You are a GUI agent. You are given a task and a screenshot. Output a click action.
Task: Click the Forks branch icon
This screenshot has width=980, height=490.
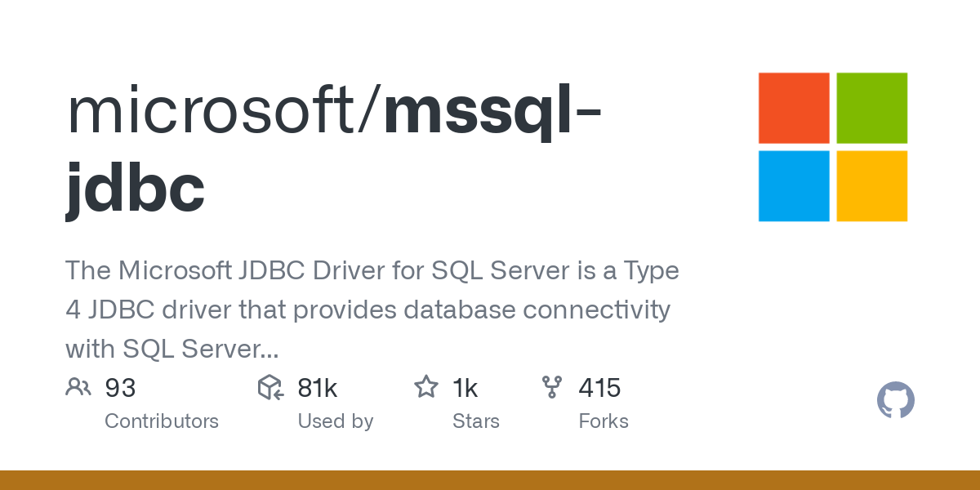pyautogui.click(x=552, y=387)
